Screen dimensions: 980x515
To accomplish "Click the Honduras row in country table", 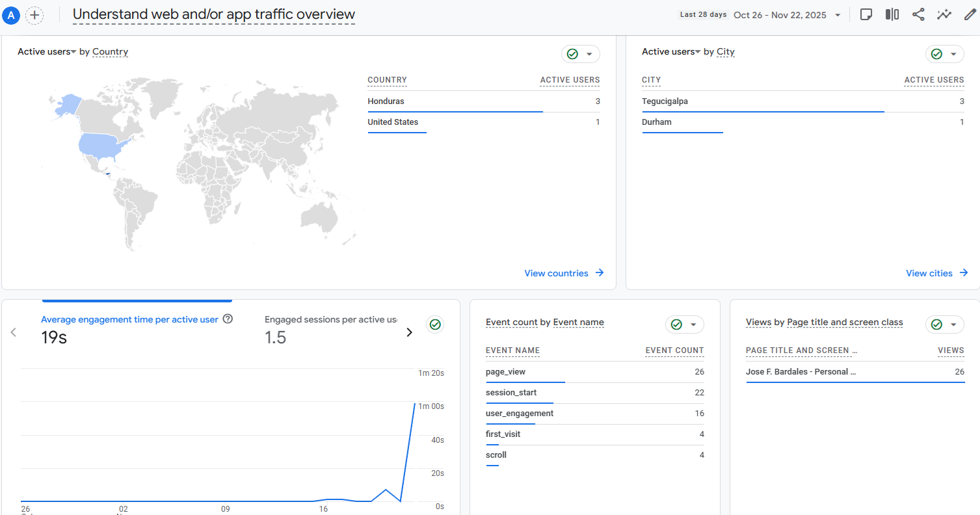I will [x=386, y=101].
